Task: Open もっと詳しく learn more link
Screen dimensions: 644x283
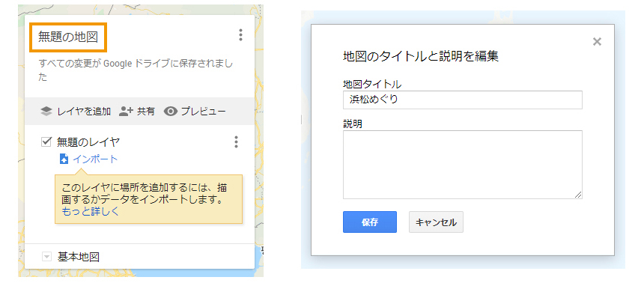Action: click(91, 212)
